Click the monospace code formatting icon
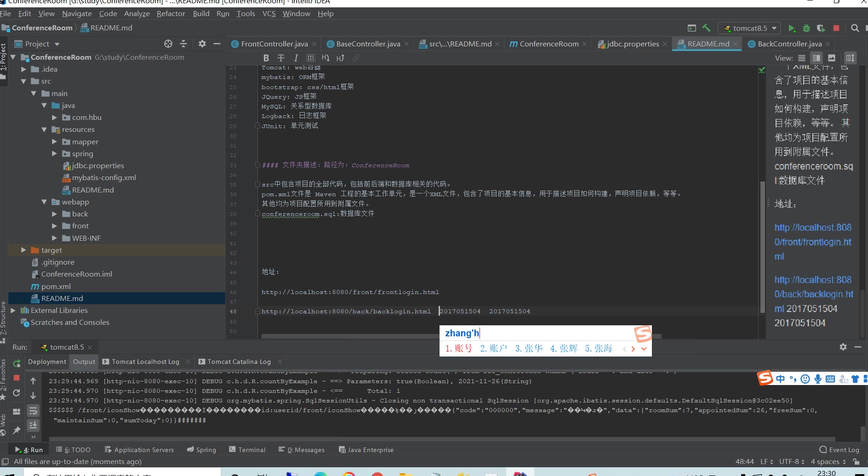The image size is (868, 476). [x=311, y=58]
